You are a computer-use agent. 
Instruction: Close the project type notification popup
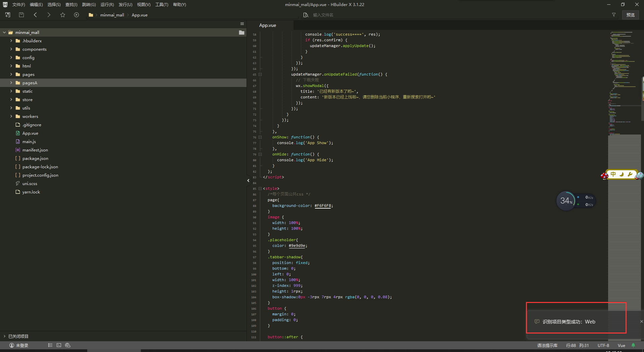(x=641, y=321)
